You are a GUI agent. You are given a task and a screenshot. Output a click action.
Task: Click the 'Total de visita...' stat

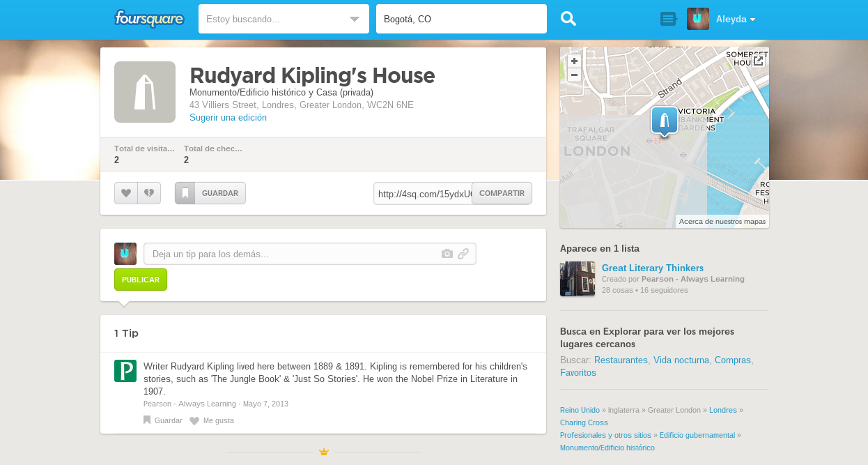144,154
